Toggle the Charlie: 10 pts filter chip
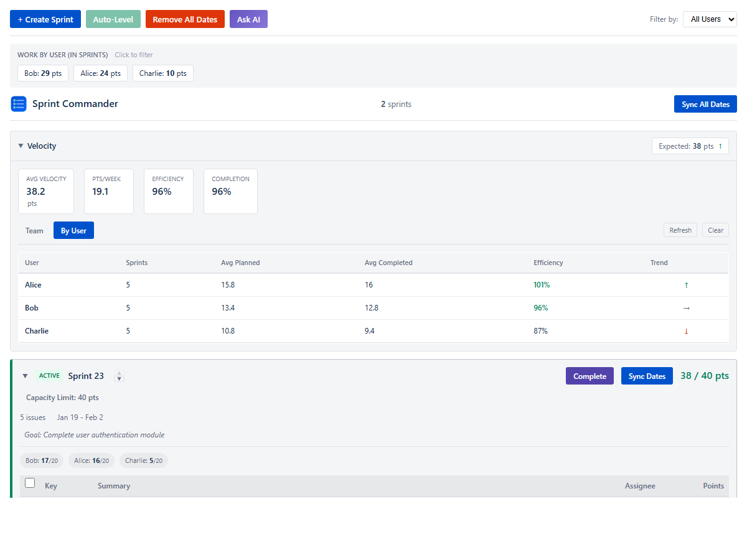The height and width of the screenshot is (560, 747). 162,73
